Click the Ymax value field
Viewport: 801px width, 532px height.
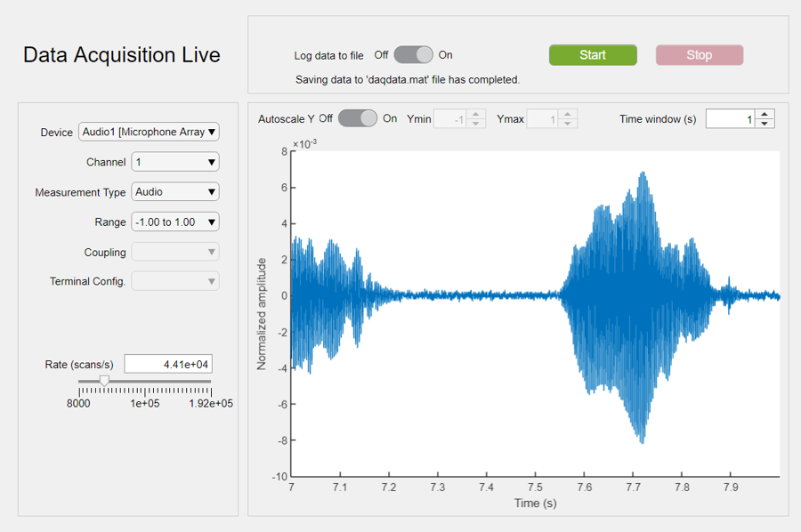click(543, 119)
